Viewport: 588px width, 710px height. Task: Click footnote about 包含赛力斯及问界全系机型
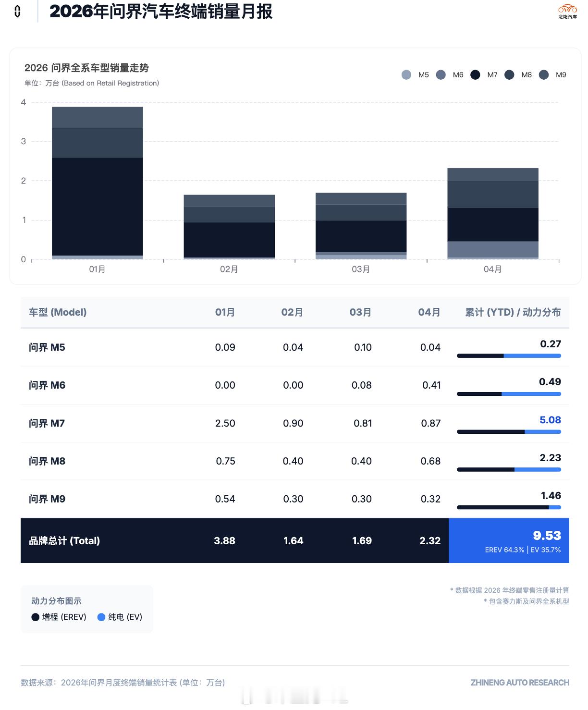coord(527,601)
